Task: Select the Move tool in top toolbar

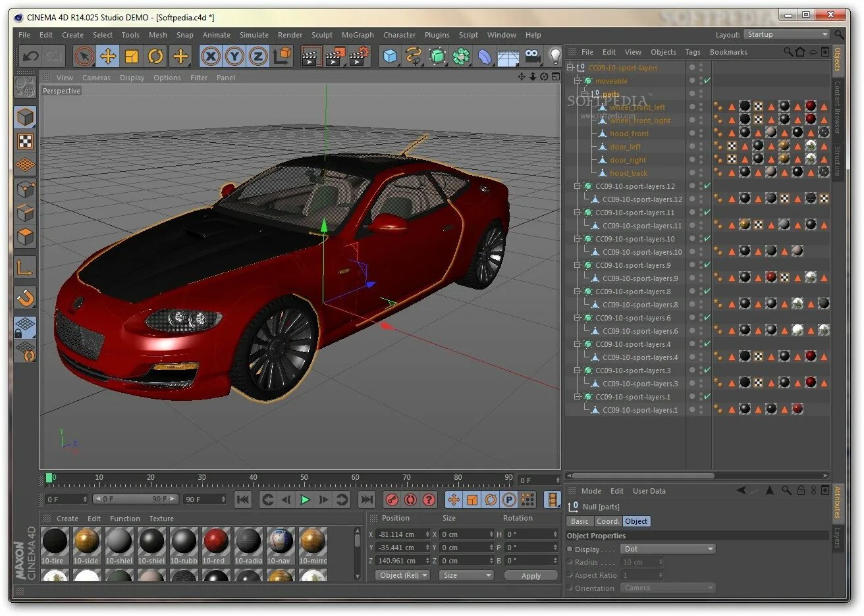Action: coord(108,57)
